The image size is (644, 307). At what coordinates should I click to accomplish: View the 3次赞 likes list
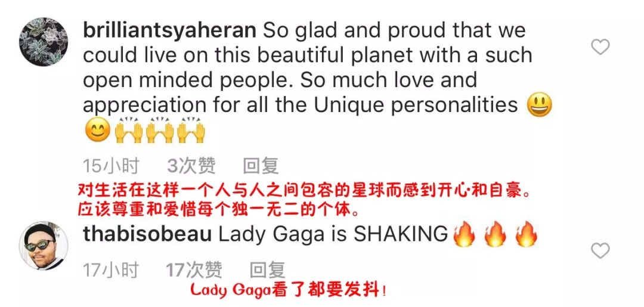(191, 167)
